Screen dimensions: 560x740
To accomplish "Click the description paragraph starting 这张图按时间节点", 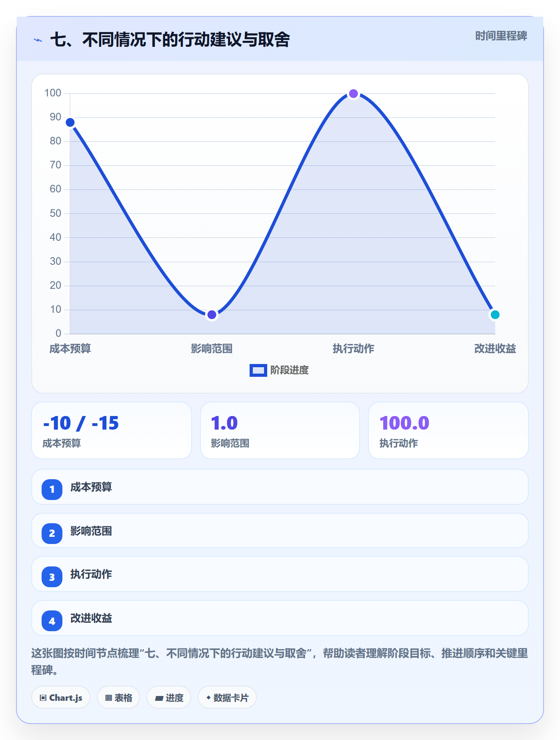I will (x=280, y=662).
